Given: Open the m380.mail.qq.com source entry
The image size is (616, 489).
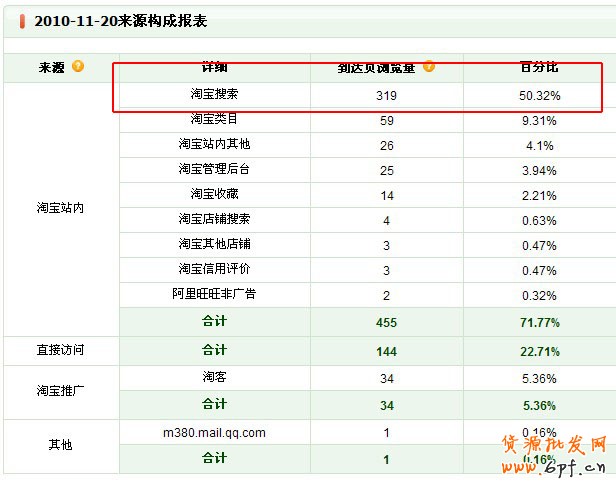Looking at the screenshot, I should point(214,433).
